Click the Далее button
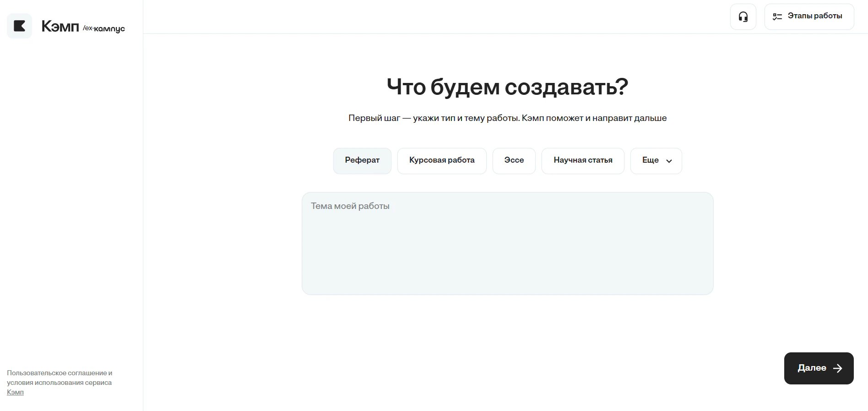The width and height of the screenshot is (868, 411). point(819,368)
